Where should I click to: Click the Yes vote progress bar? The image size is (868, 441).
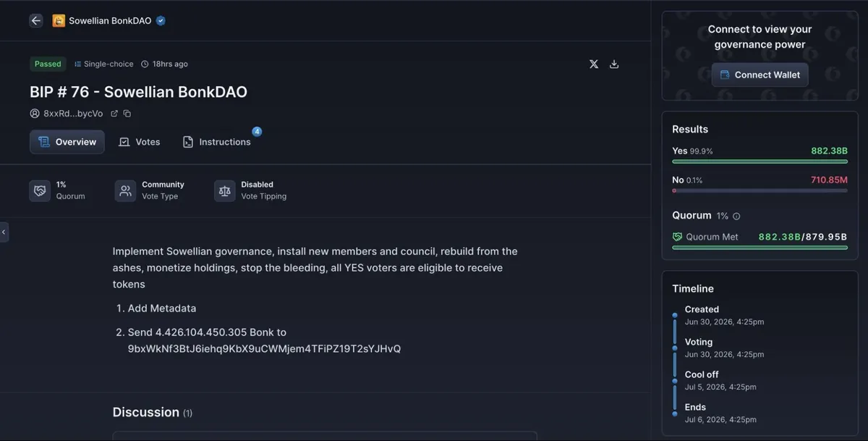pos(759,161)
